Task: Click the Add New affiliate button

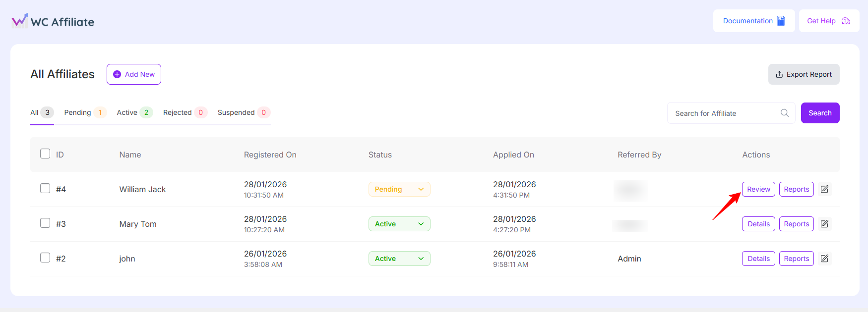Action: point(134,74)
